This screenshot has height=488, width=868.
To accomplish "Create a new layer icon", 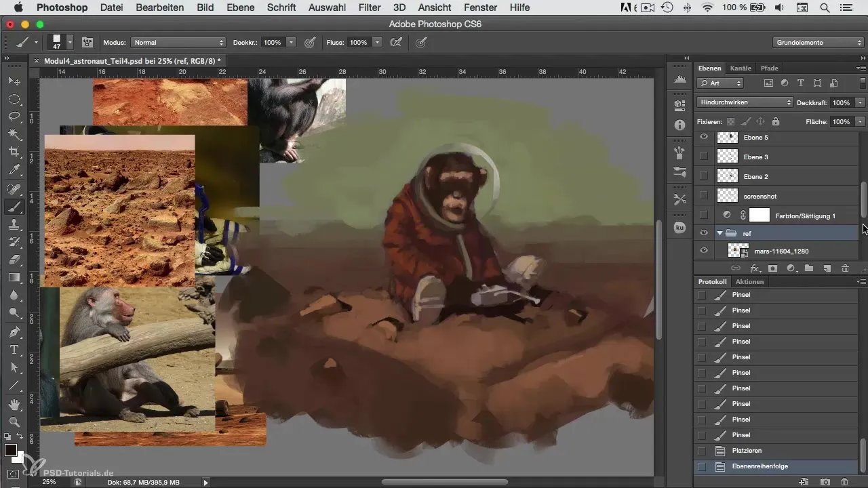I will point(827,268).
